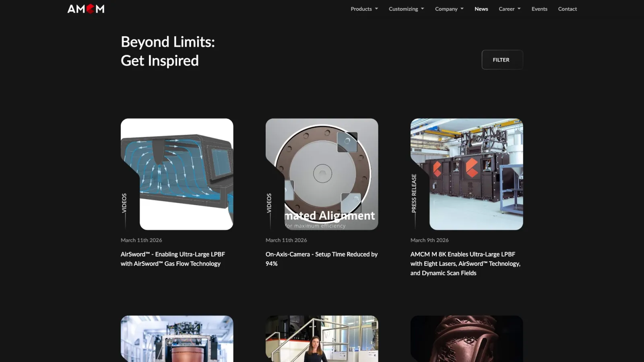Screen dimensions: 644x362
Task: Select the Customizing menu item
Action: [x=403, y=9]
